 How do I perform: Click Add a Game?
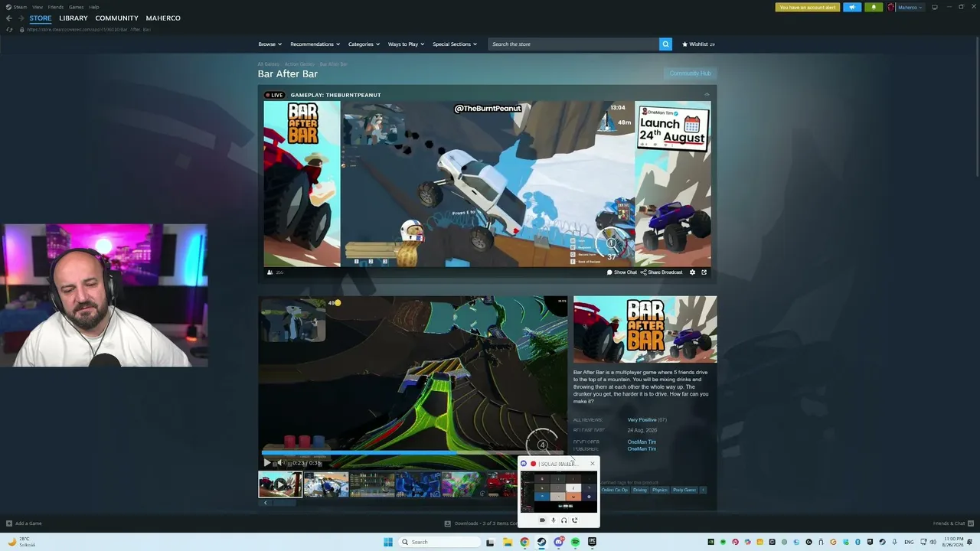tap(24, 523)
